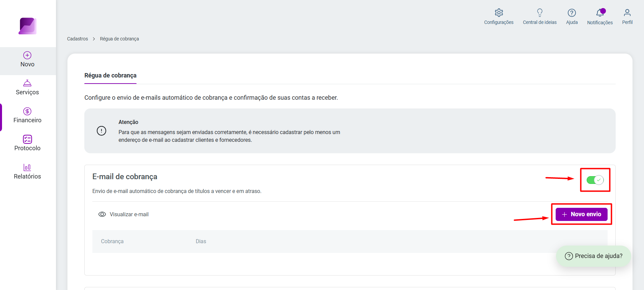Image resolution: width=644 pixels, height=290 pixels.
Task: Click the Dias column header
Action: (201, 241)
